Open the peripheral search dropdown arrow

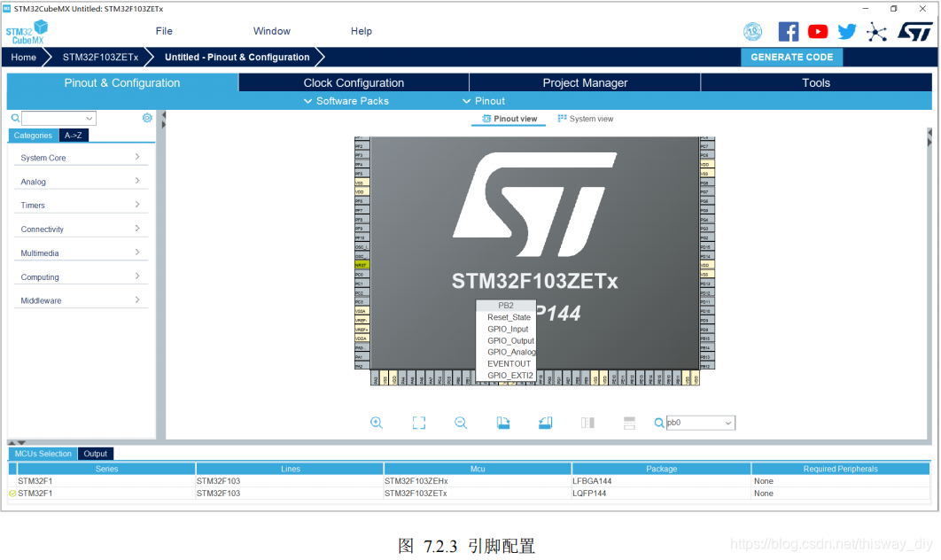(x=89, y=118)
